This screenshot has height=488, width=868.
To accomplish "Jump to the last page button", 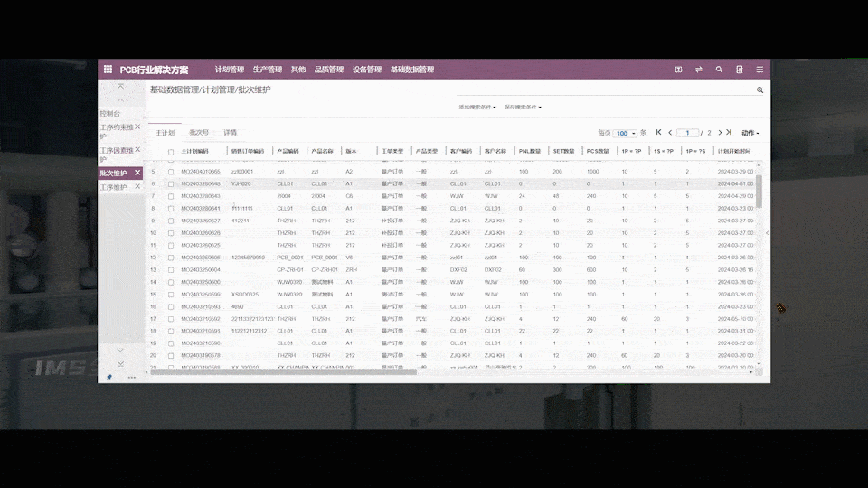I will pyautogui.click(x=729, y=133).
